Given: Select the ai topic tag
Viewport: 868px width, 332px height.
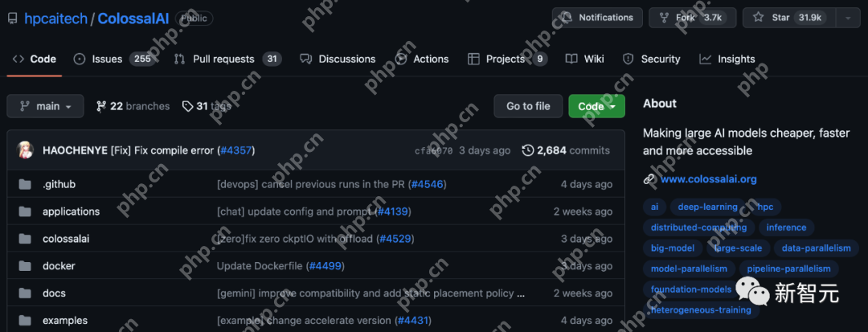Looking at the screenshot, I should [655, 207].
